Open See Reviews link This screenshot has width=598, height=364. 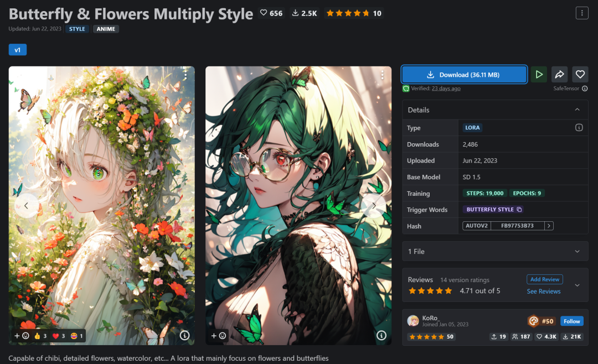pos(544,292)
